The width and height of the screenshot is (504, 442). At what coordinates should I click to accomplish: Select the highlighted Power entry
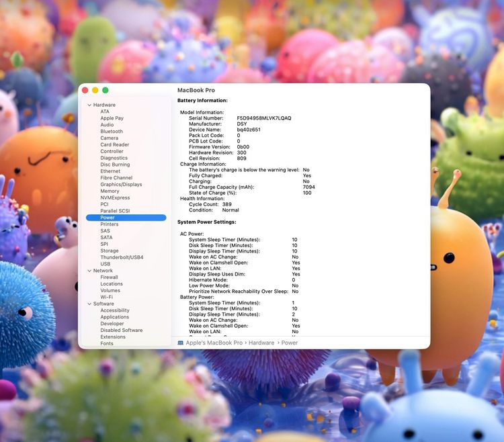126,218
